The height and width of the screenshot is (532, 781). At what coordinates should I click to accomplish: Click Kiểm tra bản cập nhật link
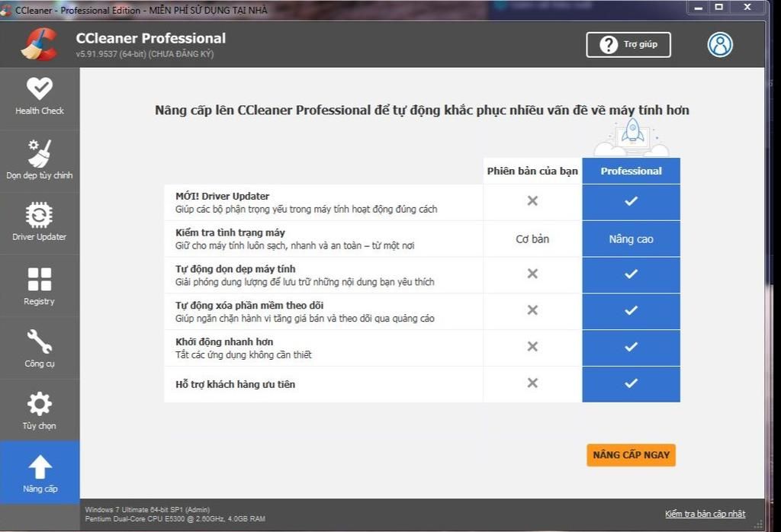(x=705, y=514)
